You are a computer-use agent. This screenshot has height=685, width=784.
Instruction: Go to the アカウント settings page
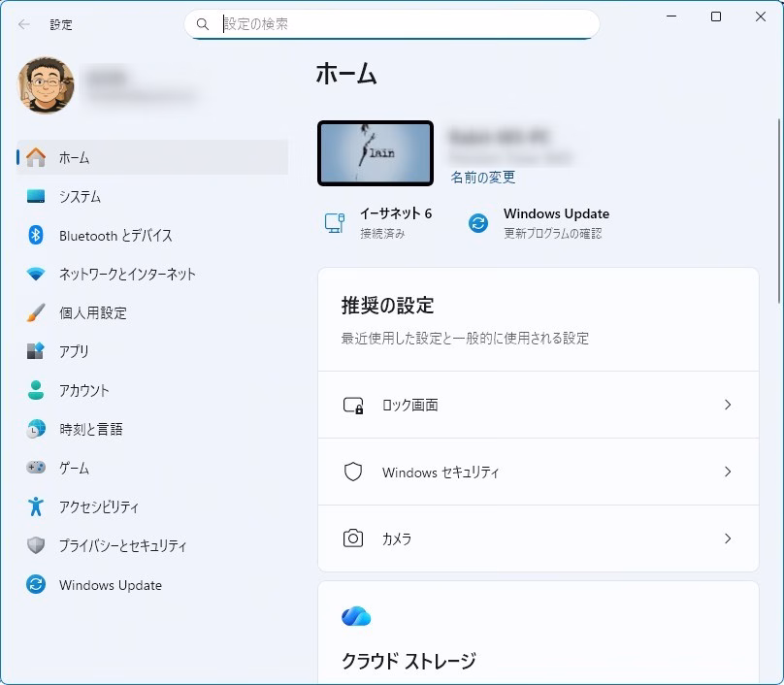[x=84, y=390]
